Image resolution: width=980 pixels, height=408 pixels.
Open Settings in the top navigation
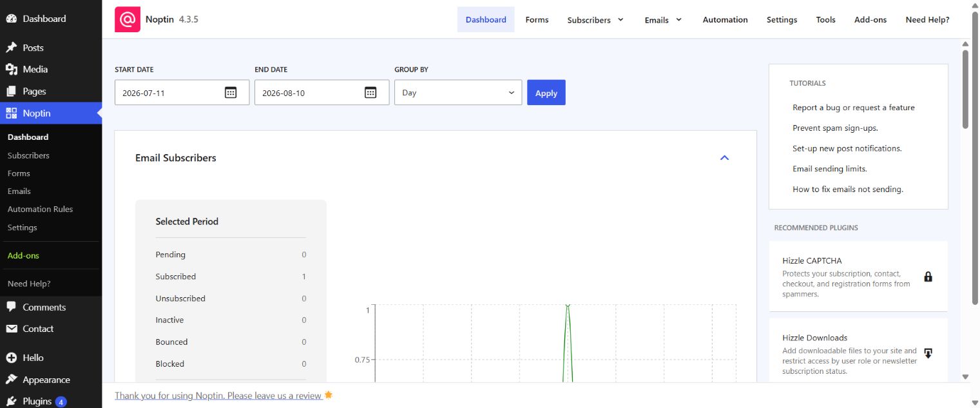[x=782, y=19]
